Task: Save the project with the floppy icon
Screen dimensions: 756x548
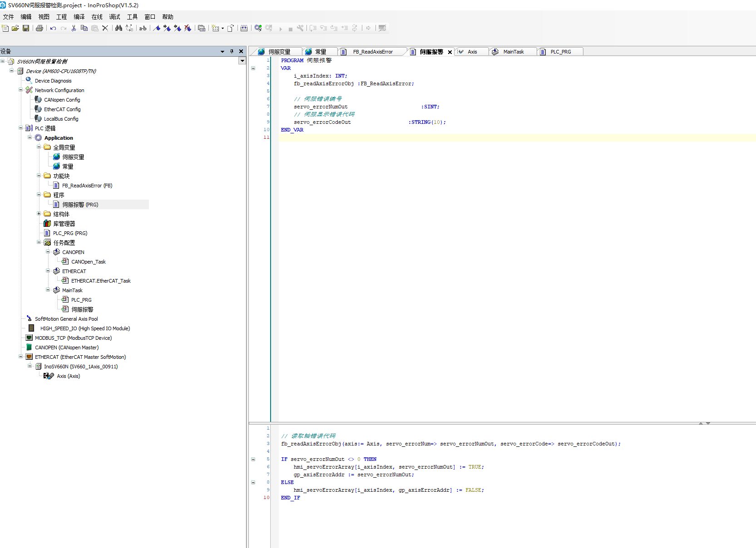Action: click(26, 28)
